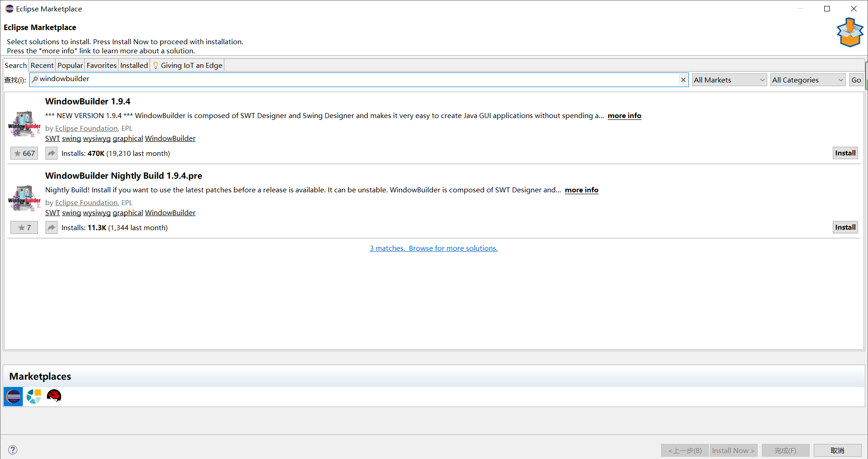Viewport: 868px width, 459px height.
Task: Click the magnifier icon in search field
Action: point(35,79)
